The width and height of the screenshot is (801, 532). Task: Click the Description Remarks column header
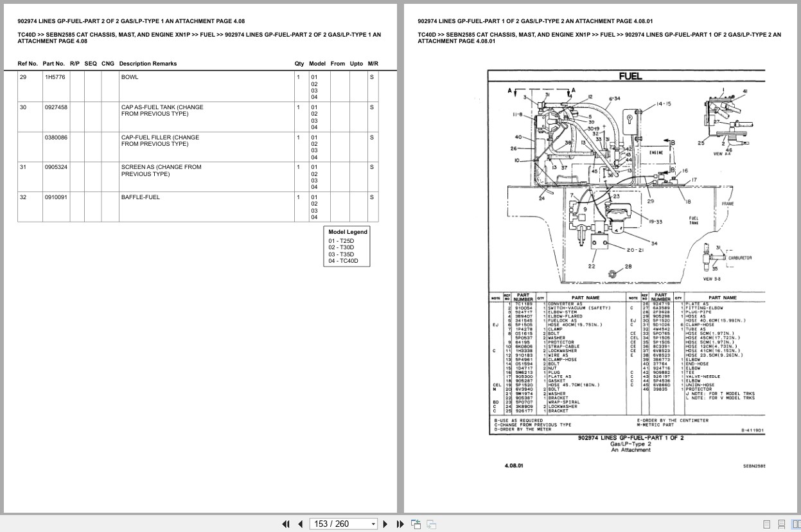click(148, 64)
